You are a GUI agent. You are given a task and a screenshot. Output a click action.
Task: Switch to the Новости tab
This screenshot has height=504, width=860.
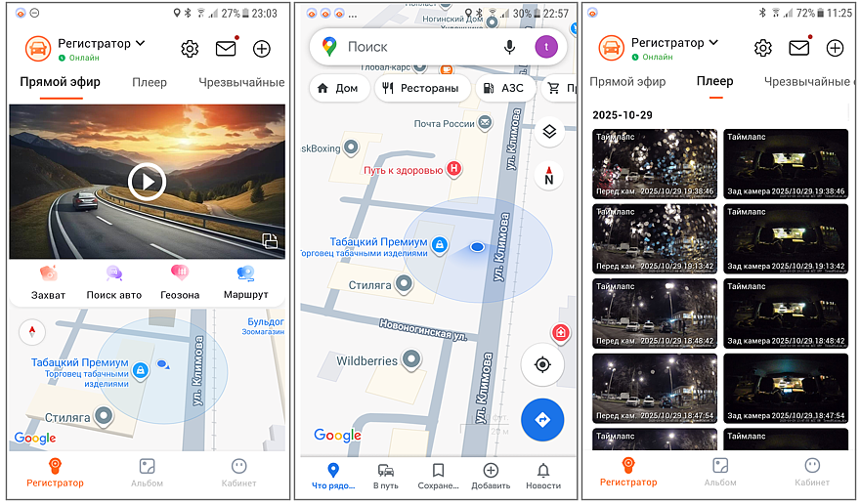click(543, 476)
